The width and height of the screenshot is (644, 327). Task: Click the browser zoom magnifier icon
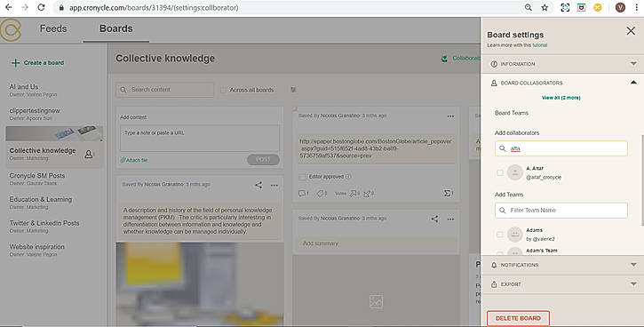tap(529, 7)
